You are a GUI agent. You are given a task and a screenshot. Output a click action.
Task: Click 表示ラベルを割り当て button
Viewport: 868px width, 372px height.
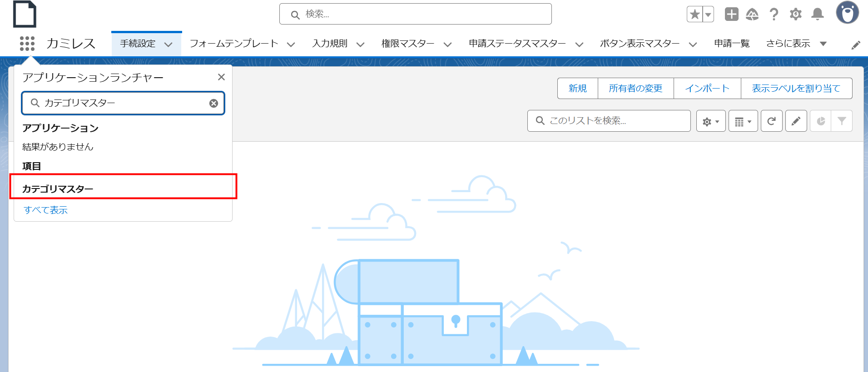796,88
